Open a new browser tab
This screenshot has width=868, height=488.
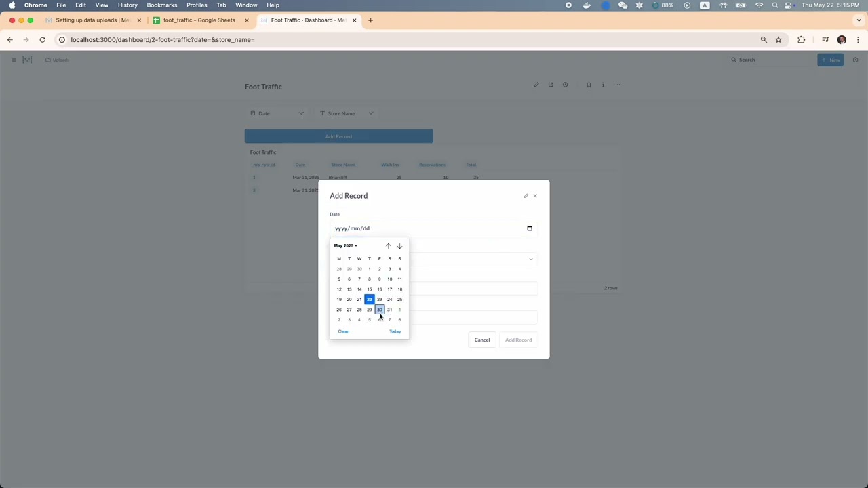[370, 20]
